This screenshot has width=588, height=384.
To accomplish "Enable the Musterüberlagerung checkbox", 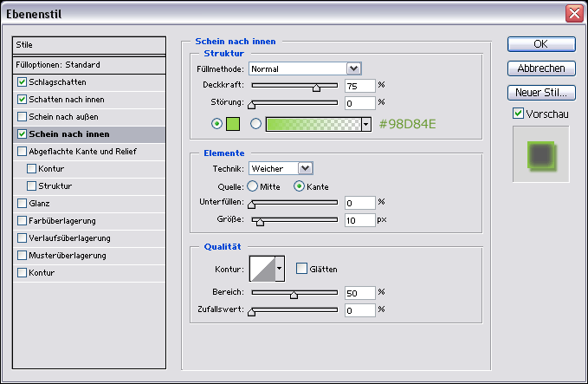I will click(x=23, y=255).
